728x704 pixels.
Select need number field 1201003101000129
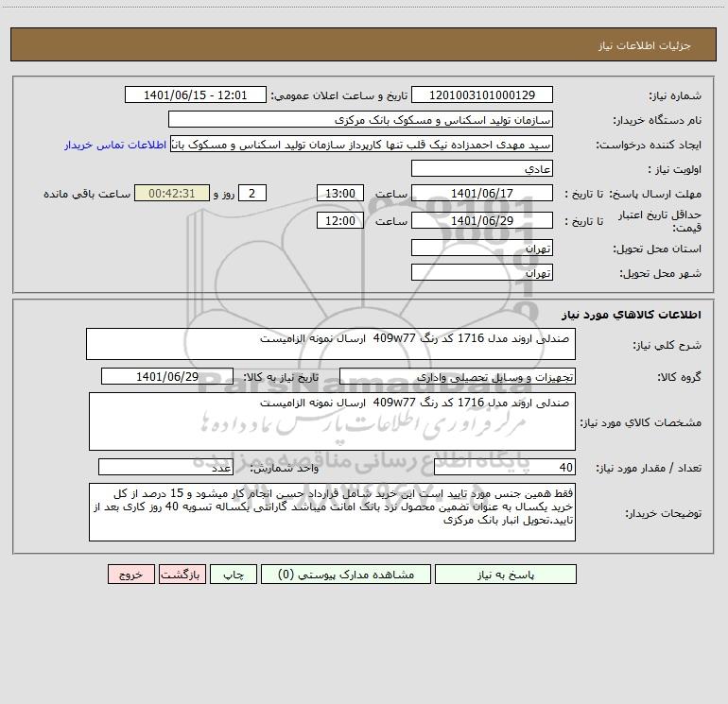tap(482, 94)
